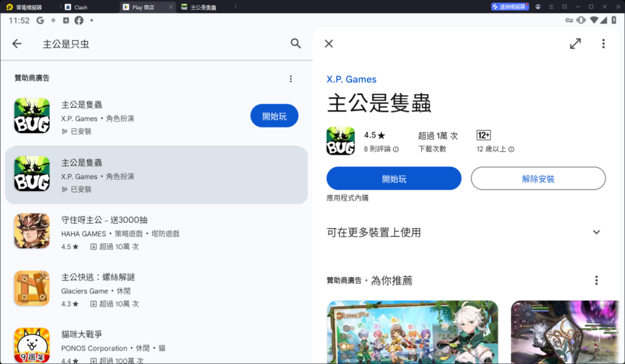625x364 pixels.
Task: Switch to the 主公是隻蟲 emulator tab
Action: click(x=198, y=7)
